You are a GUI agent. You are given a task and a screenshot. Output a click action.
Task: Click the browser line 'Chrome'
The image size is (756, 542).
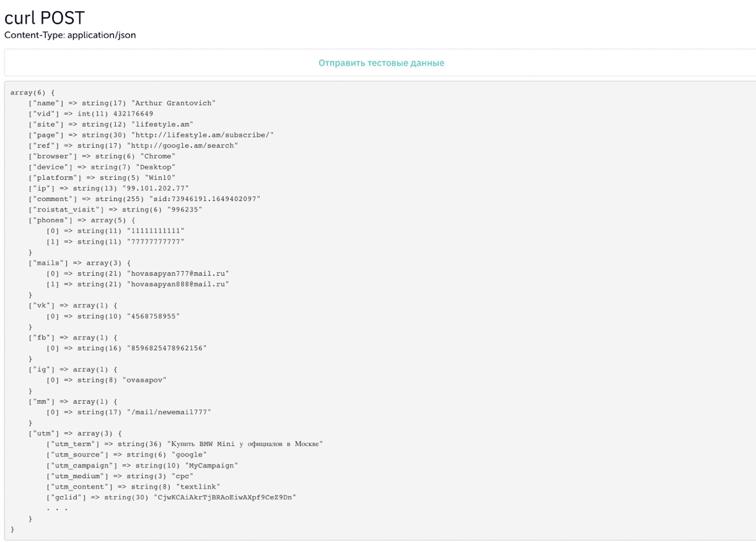102,156
